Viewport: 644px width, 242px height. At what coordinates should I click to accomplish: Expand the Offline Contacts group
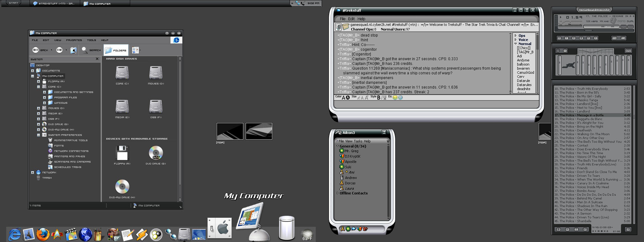point(338,193)
